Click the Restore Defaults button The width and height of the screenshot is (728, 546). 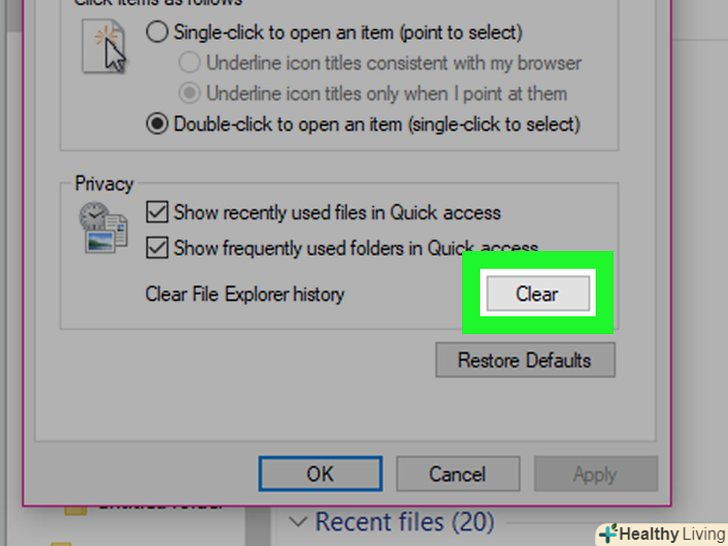click(x=525, y=360)
